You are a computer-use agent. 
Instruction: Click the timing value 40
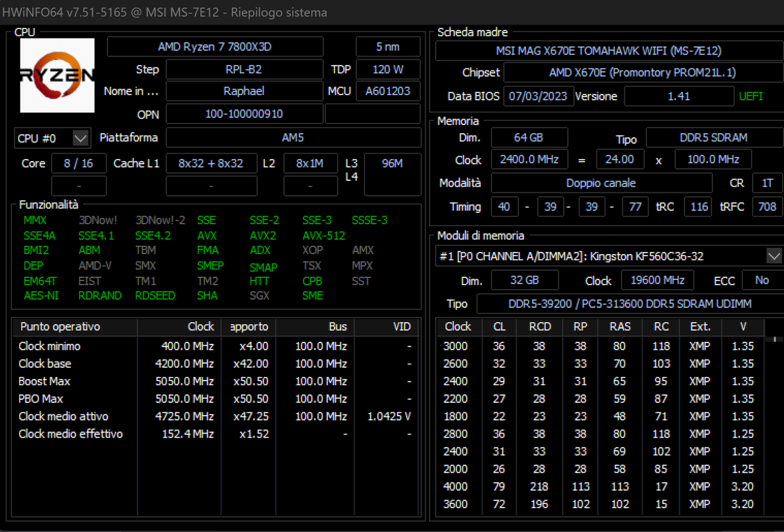click(504, 207)
